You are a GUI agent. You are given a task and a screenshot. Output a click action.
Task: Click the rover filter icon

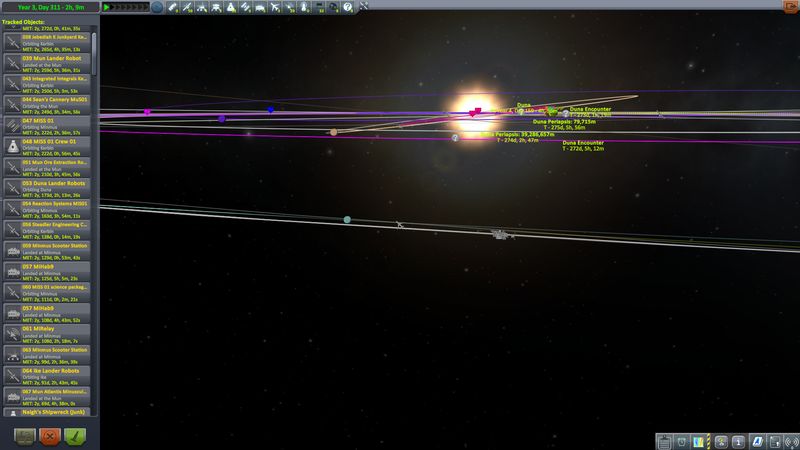[261, 7]
